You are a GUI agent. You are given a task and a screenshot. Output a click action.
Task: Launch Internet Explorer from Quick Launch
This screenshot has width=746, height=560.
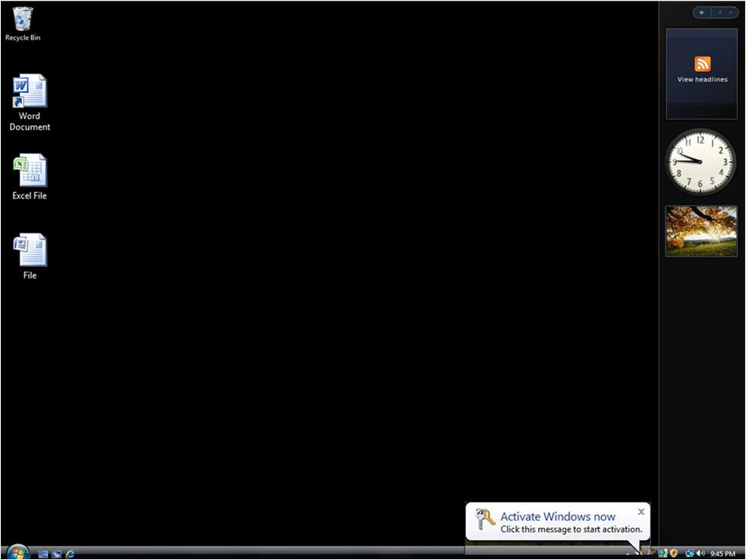(71, 554)
